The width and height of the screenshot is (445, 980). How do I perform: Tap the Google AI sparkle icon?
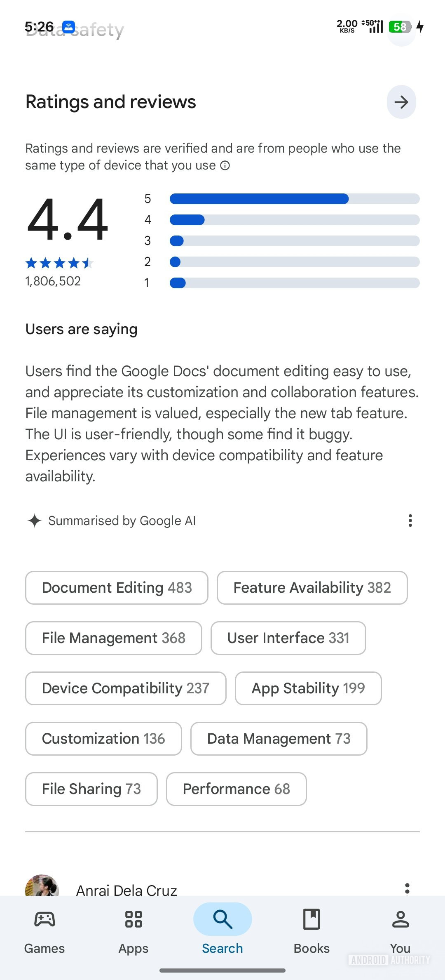35,521
